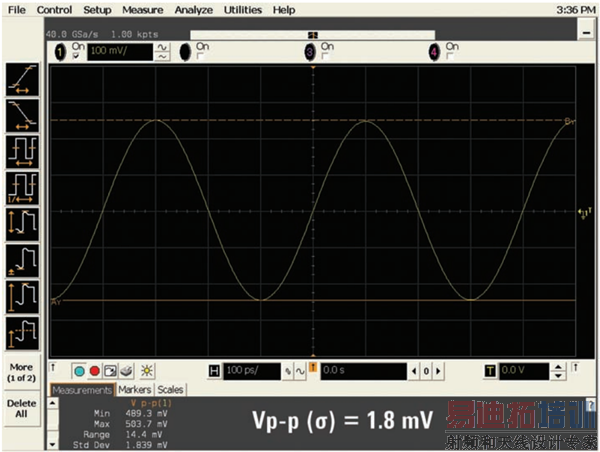
Task: Open the Measure menu
Action: [x=143, y=10]
